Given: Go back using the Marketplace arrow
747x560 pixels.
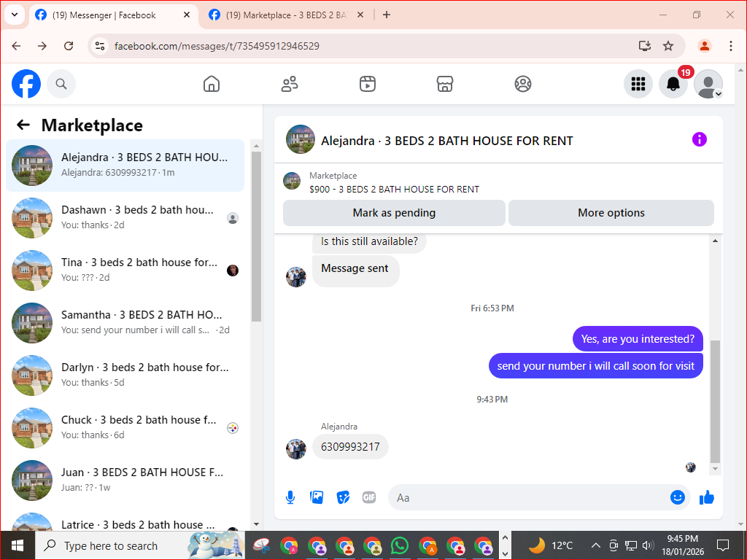Looking at the screenshot, I should [x=23, y=125].
